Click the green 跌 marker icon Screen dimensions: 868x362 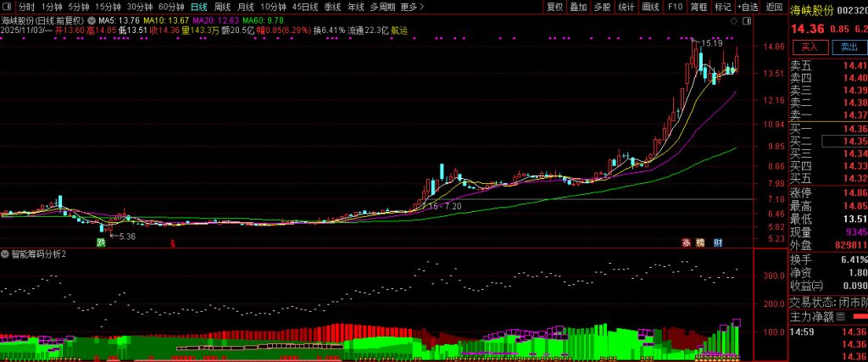click(101, 242)
